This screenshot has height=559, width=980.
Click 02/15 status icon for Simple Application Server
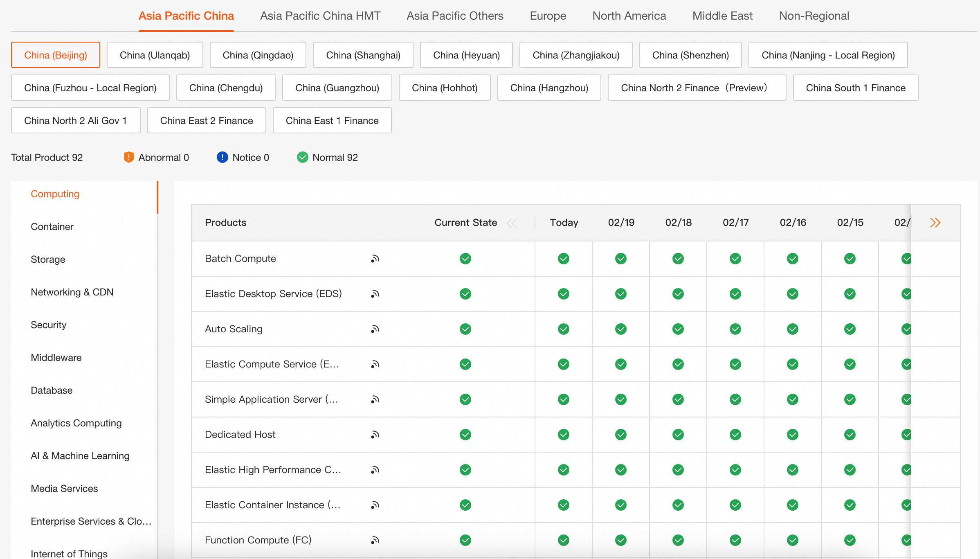tap(850, 399)
